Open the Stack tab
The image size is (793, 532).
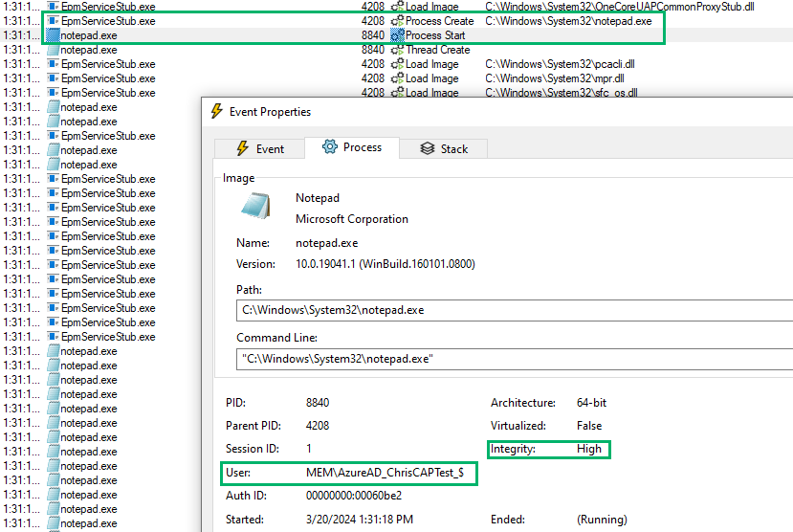click(x=444, y=148)
